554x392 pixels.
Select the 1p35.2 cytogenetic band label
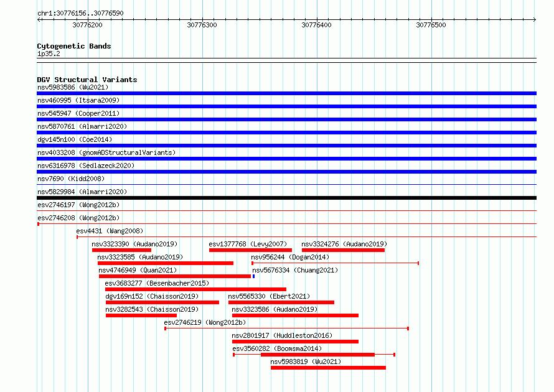click(49, 54)
